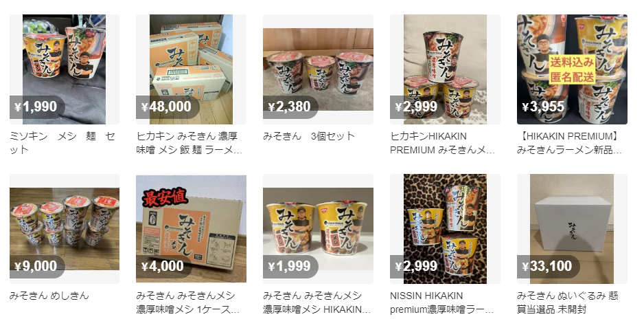Open the NISSIN HIKAKIN premium濃厚味噌ラー title link
The width and height of the screenshot is (644, 319).
coord(442,302)
